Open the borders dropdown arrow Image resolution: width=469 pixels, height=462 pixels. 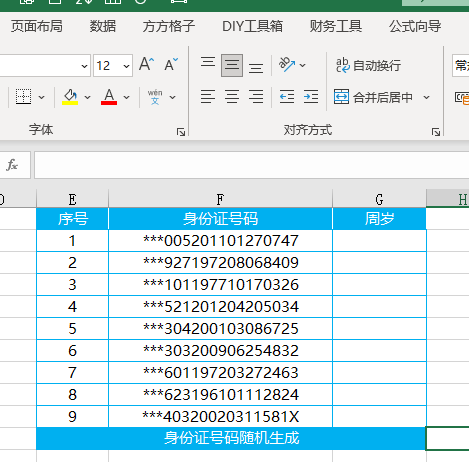click(x=42, y=97)
